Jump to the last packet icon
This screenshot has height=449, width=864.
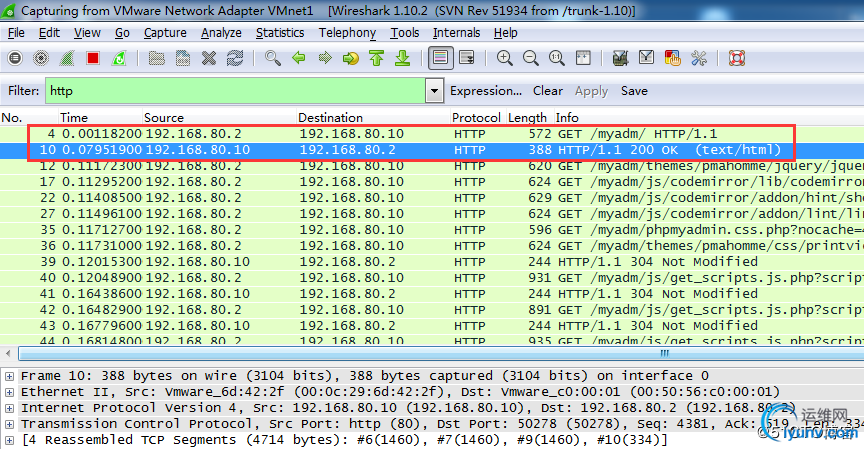click(403, 58)
